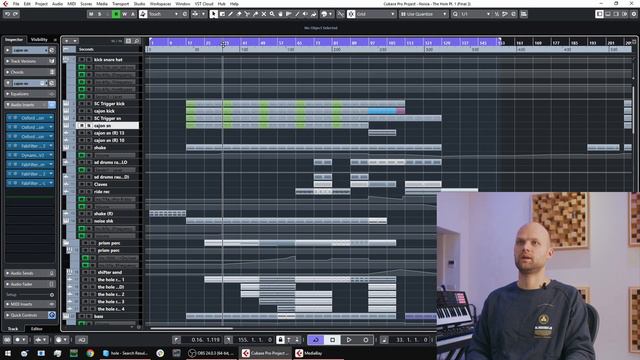Open the Dynamic insert slot dropdown

[51, 155]
